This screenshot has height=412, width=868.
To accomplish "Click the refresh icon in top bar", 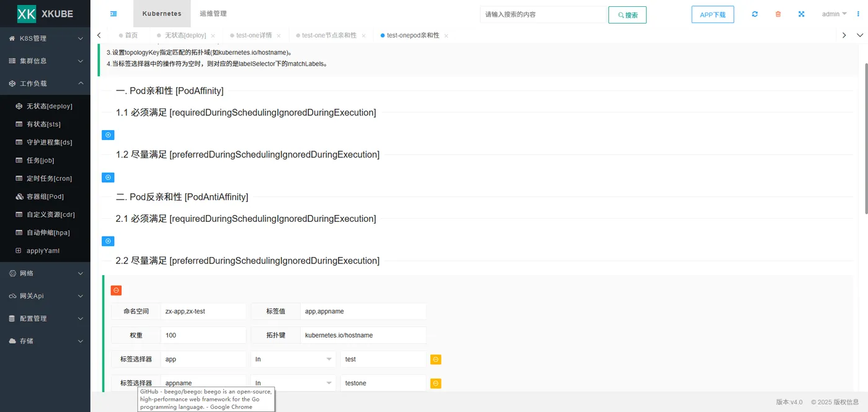I will coord(755,14).
